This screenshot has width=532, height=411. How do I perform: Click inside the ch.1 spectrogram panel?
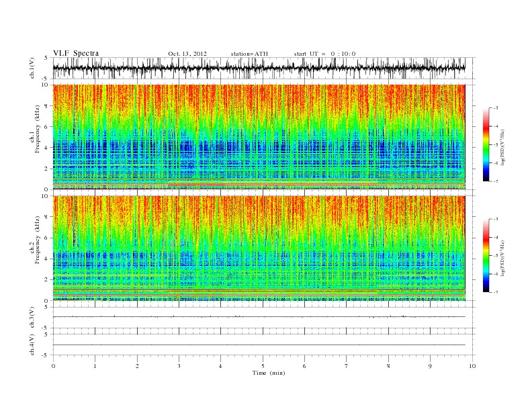259,137
